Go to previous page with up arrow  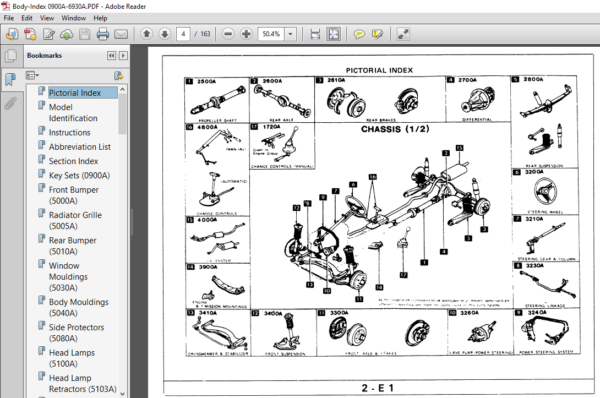147,34
